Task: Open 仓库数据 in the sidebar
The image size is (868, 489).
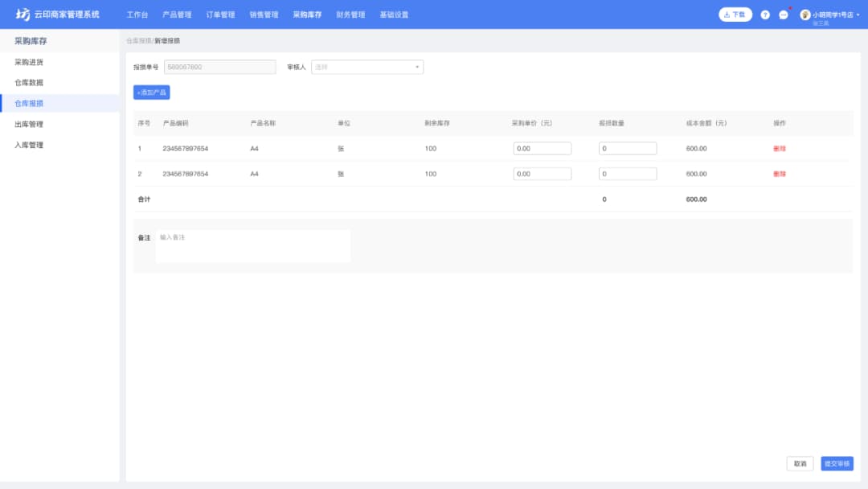Action: [29, 83]
